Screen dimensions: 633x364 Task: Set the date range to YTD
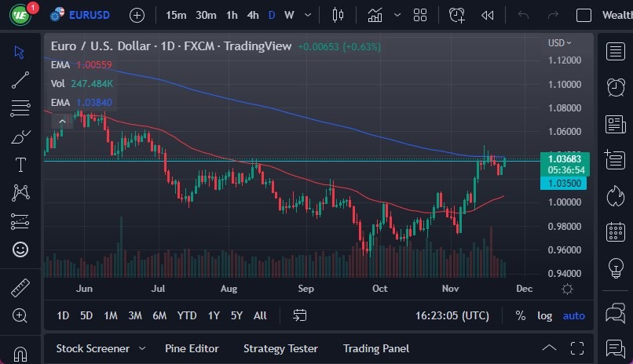pyautogui.click(x=187, y=315)
